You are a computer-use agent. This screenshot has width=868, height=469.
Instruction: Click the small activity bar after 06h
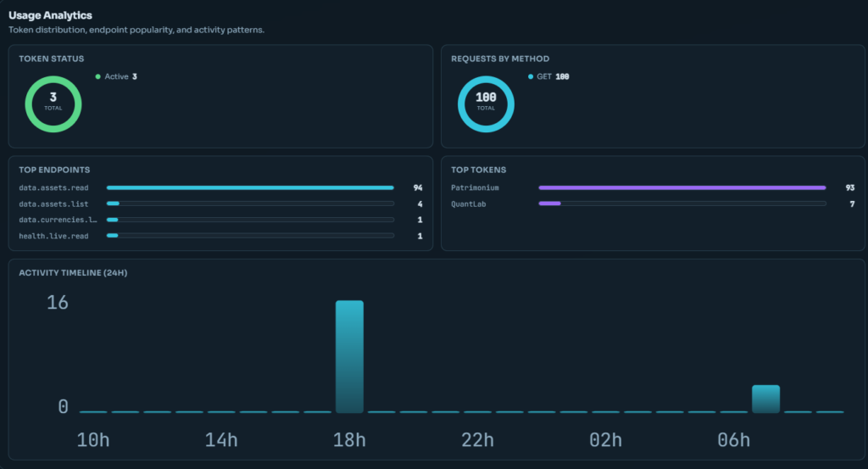click(765, 399)
